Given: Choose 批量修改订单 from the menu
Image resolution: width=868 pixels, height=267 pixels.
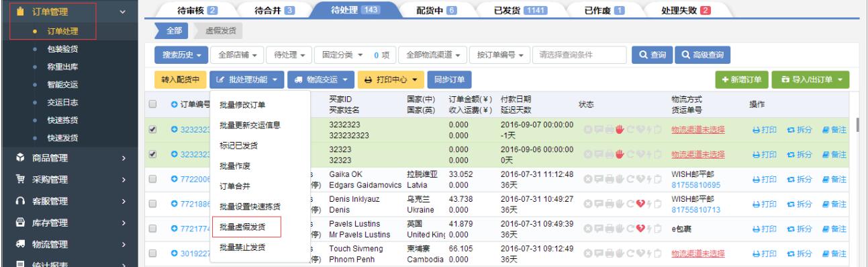Looking at the screenshot, I should click(x=242, y=104).
